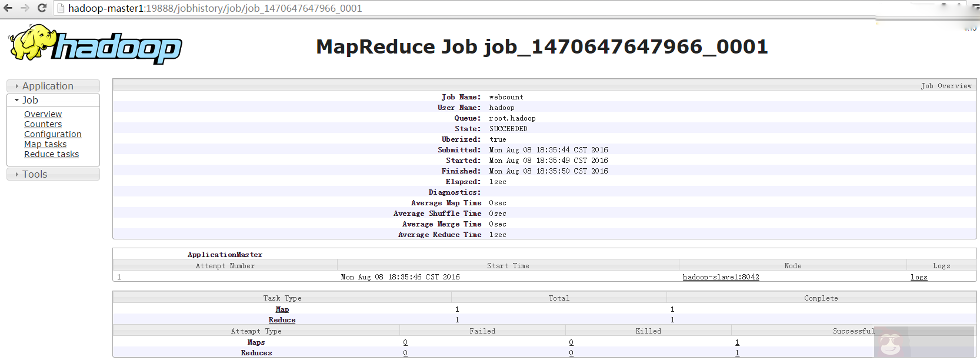Open Map task type link
The height and width of the screenshot is (360, 980).
(x=282, y=309)
